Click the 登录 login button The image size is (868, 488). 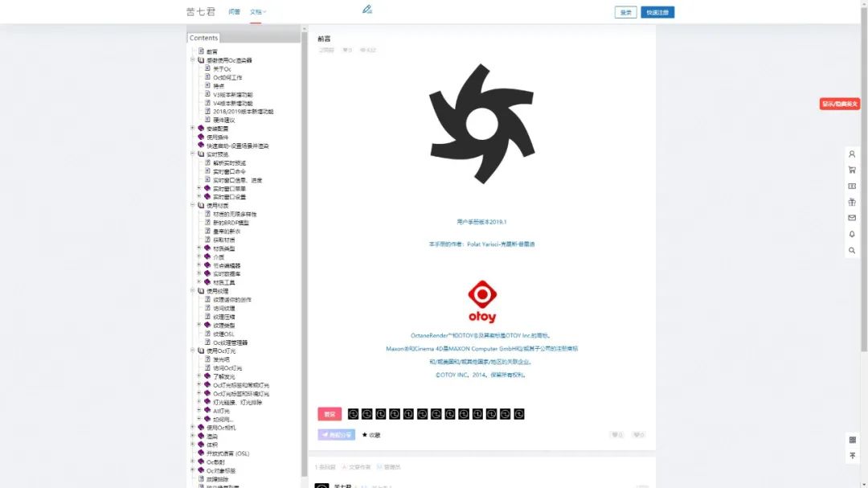click(x=625, y=12)
